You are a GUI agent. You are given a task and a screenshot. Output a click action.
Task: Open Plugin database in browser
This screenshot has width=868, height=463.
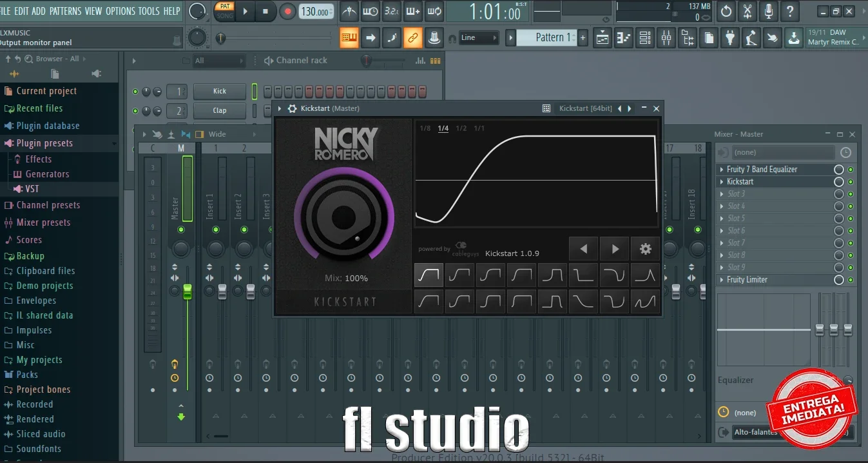tap(48, 126)
